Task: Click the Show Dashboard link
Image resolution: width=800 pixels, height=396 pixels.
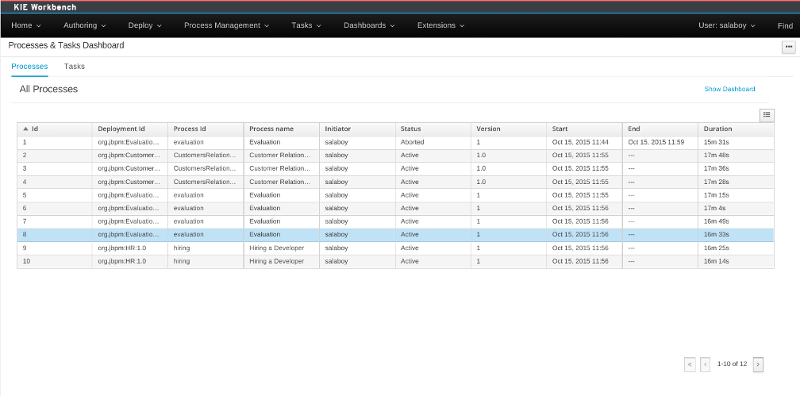Action: click(x=730, y=89)
